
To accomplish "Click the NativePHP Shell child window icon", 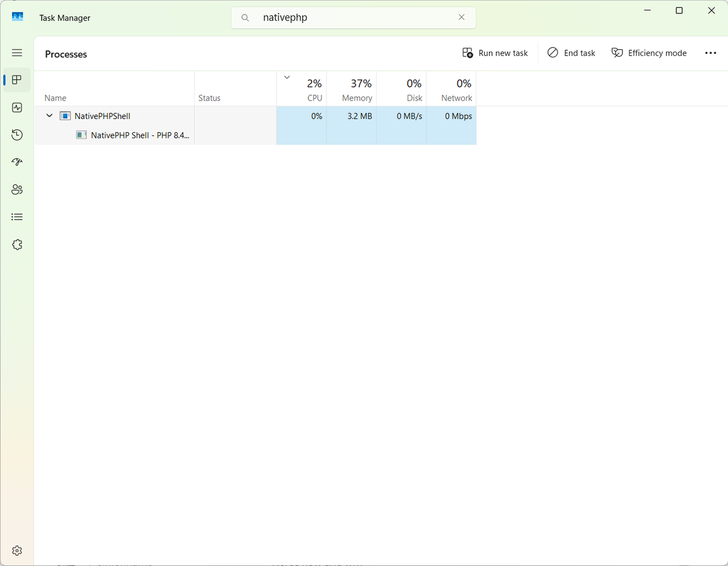I will coord(81,135).
